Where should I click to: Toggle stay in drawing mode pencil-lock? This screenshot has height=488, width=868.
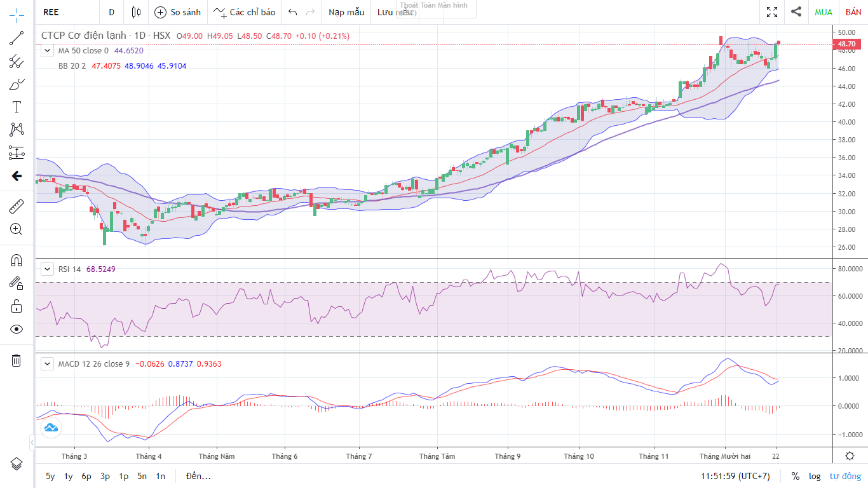[17, 283]
